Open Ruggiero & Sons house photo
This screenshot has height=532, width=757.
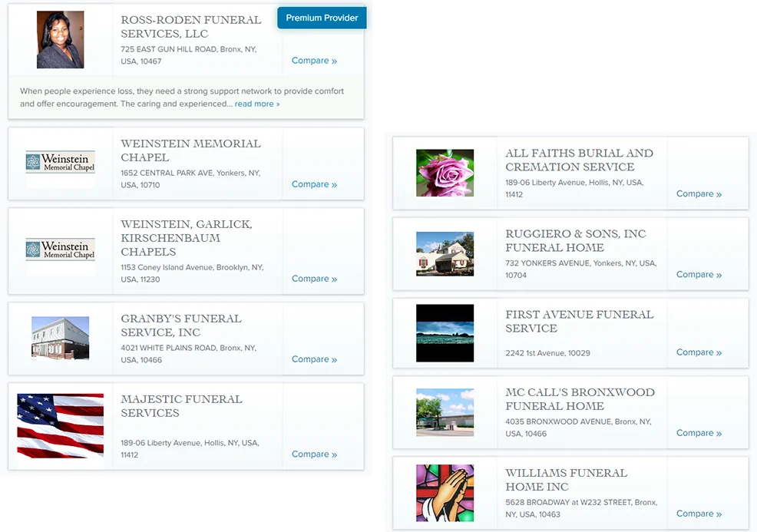(445, 254)
